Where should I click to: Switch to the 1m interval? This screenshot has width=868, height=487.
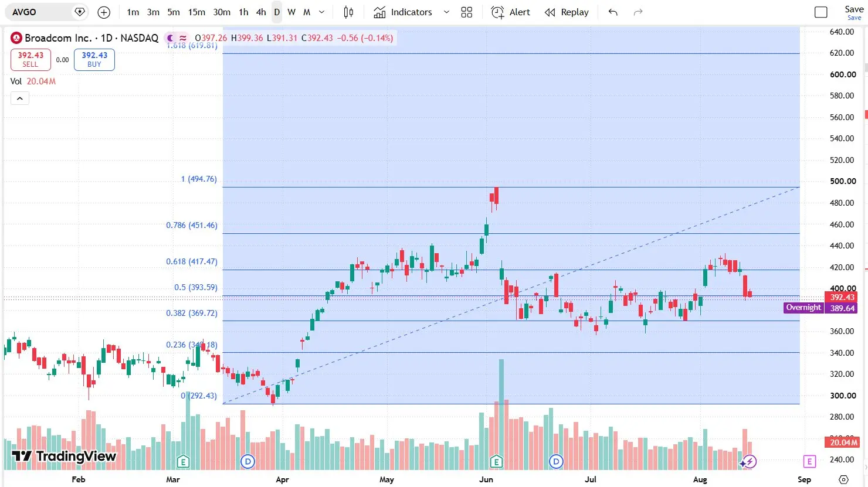pos(133,12)
